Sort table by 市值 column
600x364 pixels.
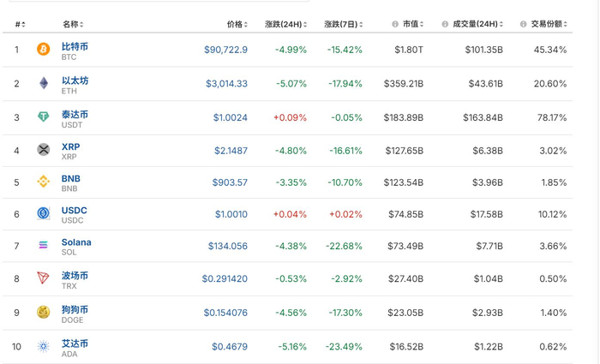(413, 24)
